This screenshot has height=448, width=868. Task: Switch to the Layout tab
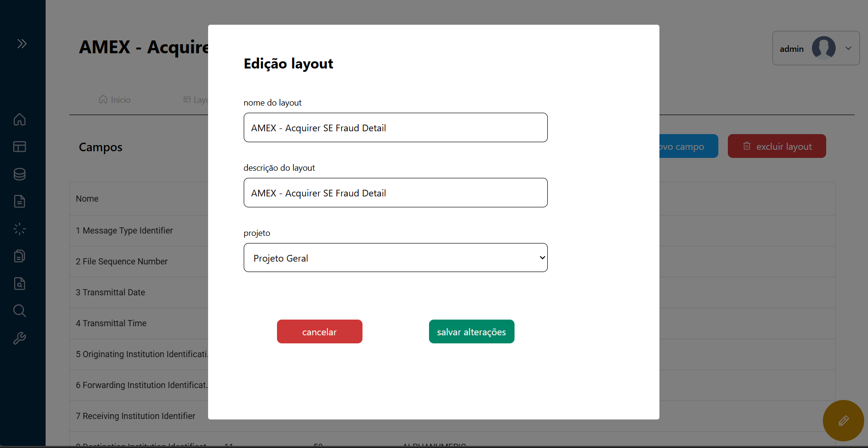coord(200,99)
